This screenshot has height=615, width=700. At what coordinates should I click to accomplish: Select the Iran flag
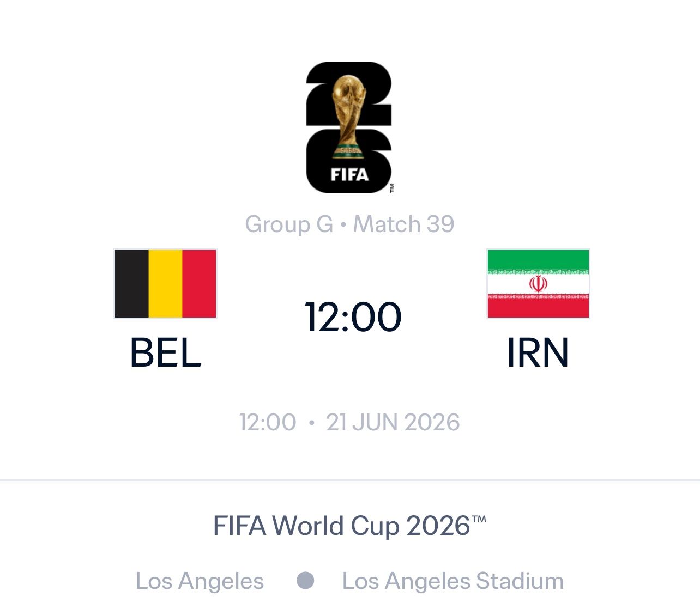tap(538, 284)
